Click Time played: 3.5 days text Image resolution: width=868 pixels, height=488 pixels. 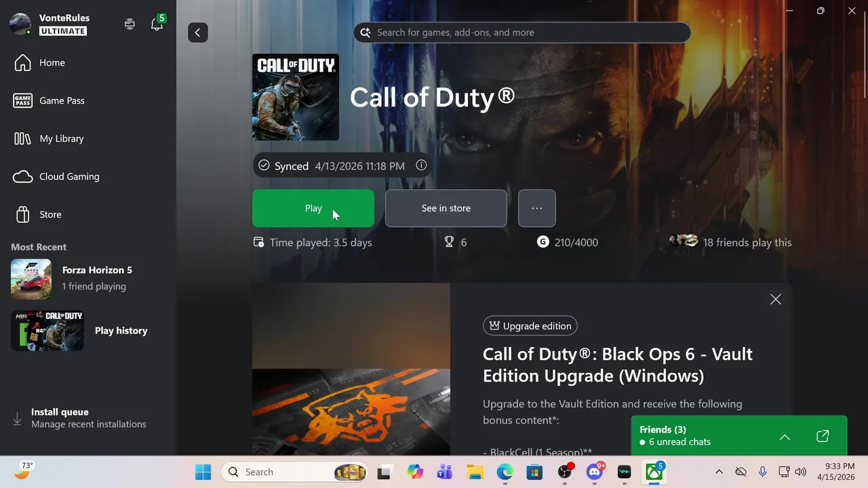[x=321, y=243]
